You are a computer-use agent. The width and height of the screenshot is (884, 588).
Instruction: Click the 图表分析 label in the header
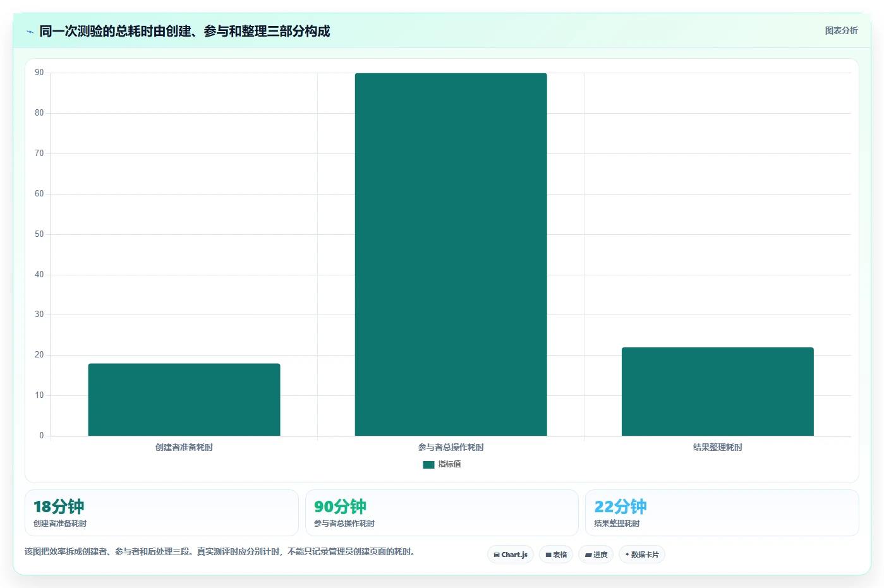[841, 30]
